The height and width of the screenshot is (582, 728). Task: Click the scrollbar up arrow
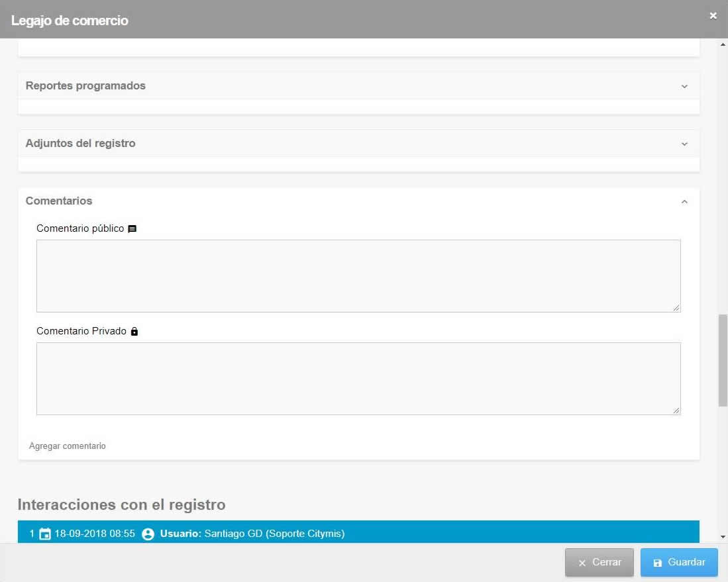(723, 44)
